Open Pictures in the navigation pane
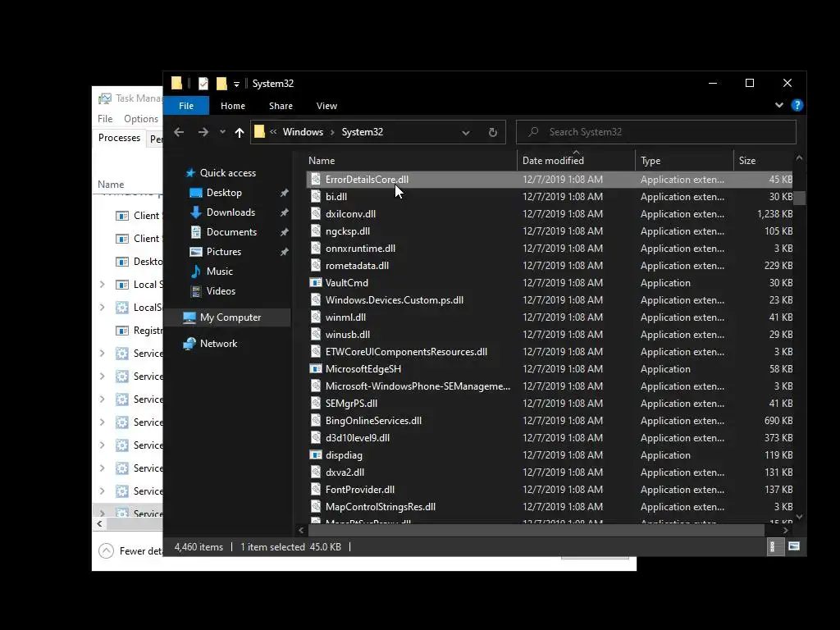Screen dimensions: 840x630 [223, 251]
